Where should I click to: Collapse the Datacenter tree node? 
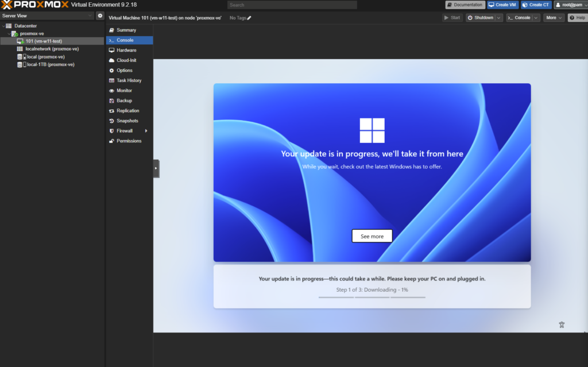tap(3, 26)
